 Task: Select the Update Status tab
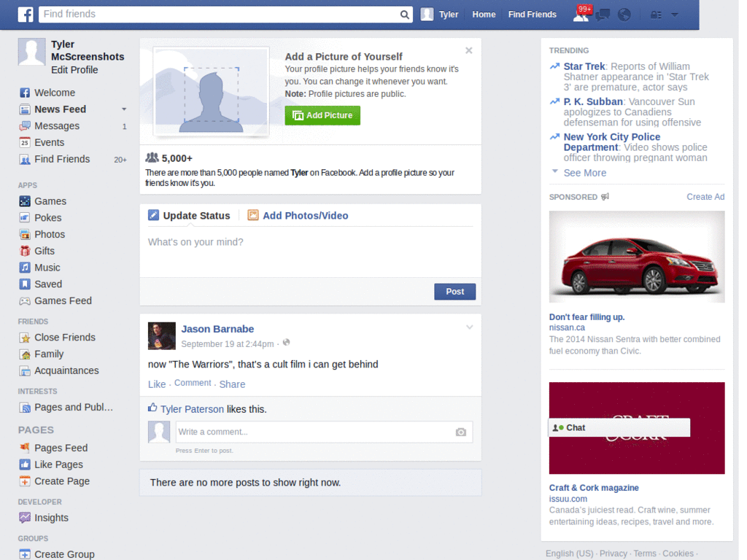click(189, 216)
